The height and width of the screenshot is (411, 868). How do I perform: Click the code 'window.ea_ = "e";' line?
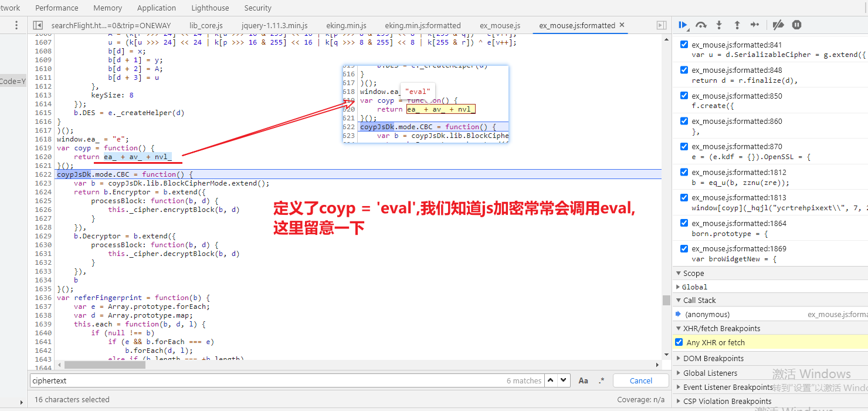(x=94, y=139)
